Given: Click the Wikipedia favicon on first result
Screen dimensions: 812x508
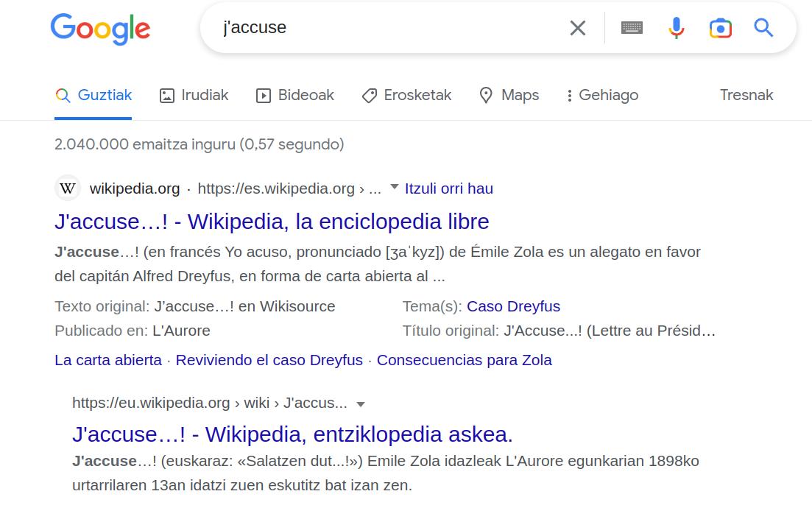Looking at the screenshot, I should (x=68, y=188).
